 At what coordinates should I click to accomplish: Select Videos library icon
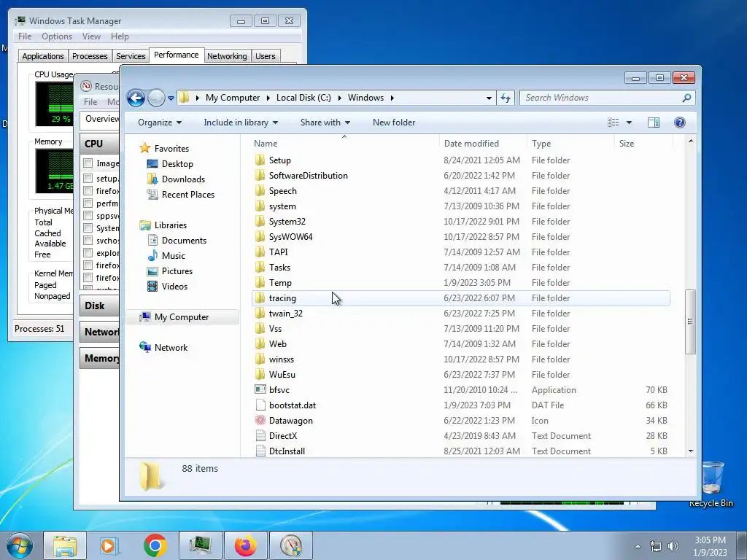click(x=152, y=286)
